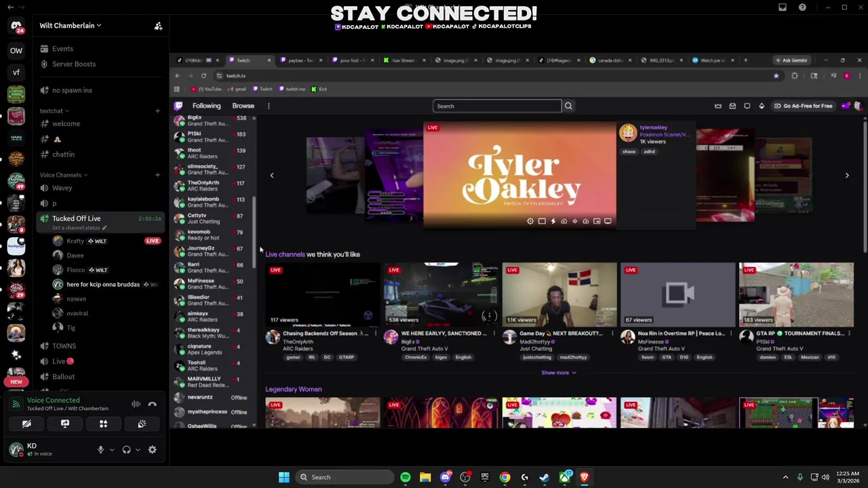
Task: Select user Krafty in the voice channel
Action: tap(75, 241)
